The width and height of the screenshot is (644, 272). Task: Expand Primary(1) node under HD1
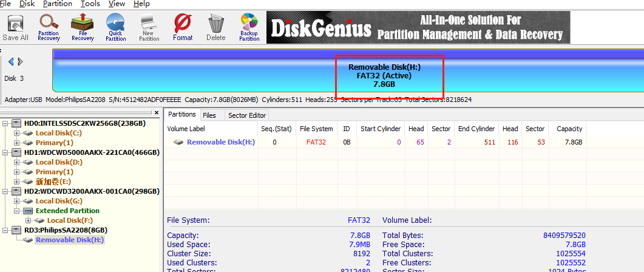[16, 172]
